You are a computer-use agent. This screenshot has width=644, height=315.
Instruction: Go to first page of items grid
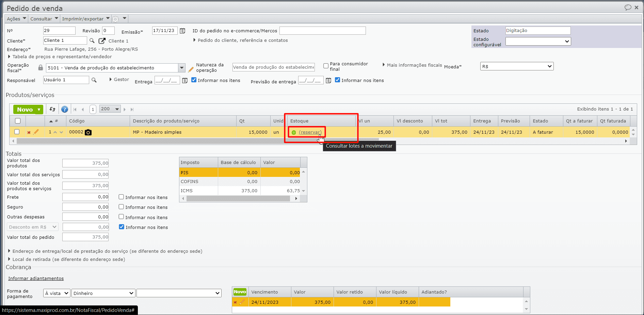(x=75, y=110)
